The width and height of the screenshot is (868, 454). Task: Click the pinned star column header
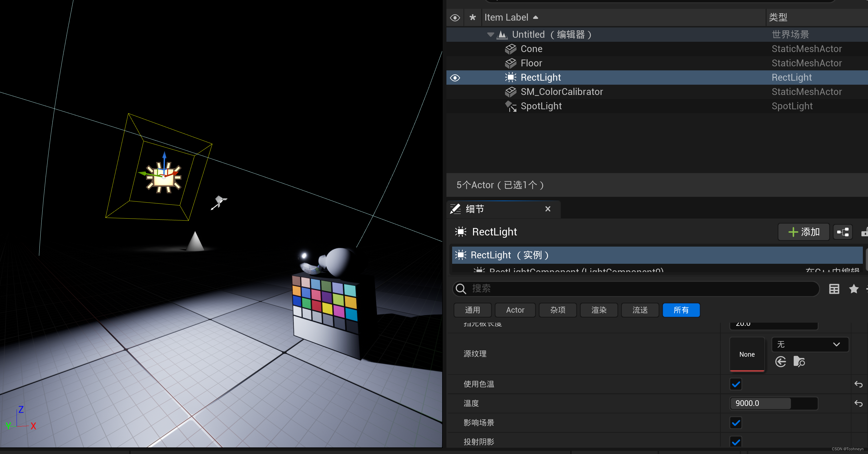472,17
